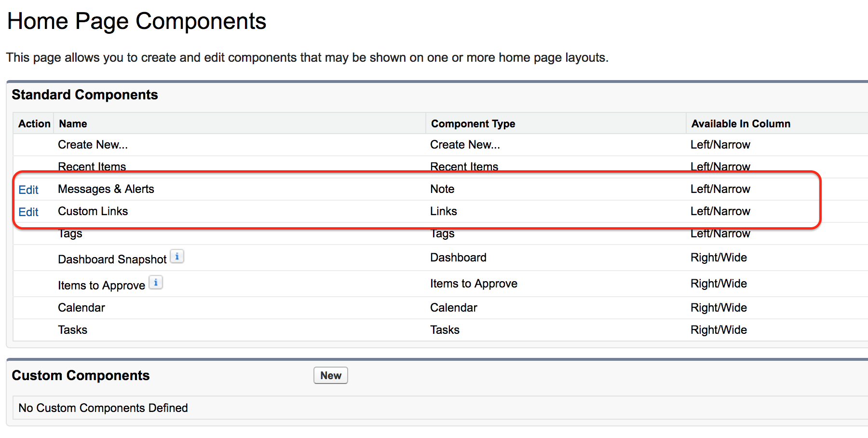
Task: Click the Dashboard component type cell
Action: (x=458, y=258)
